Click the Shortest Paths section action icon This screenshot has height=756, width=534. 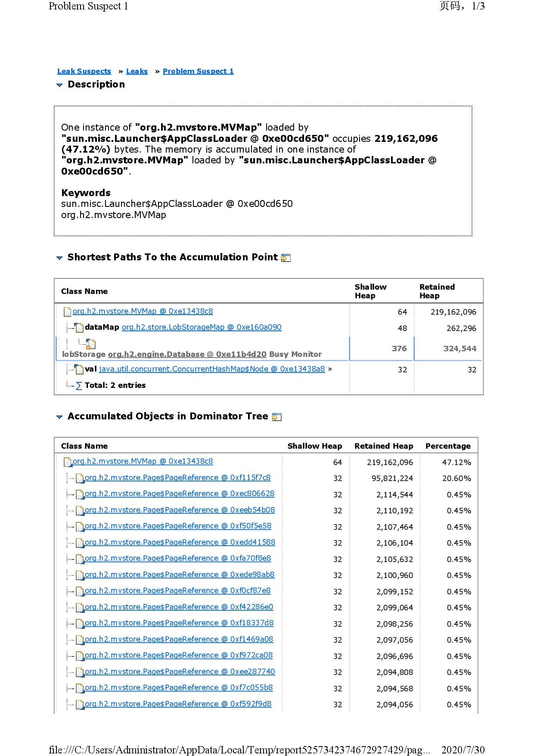pos(286,258)
